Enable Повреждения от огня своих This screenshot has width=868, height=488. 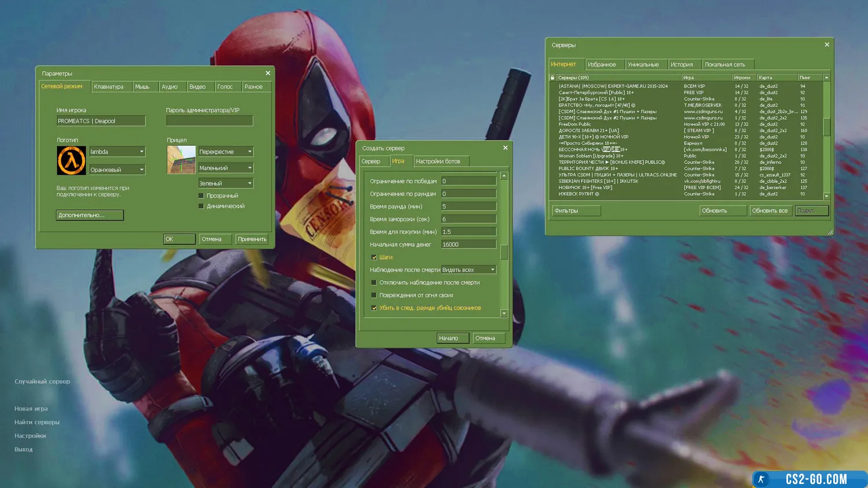click(374, 295)
